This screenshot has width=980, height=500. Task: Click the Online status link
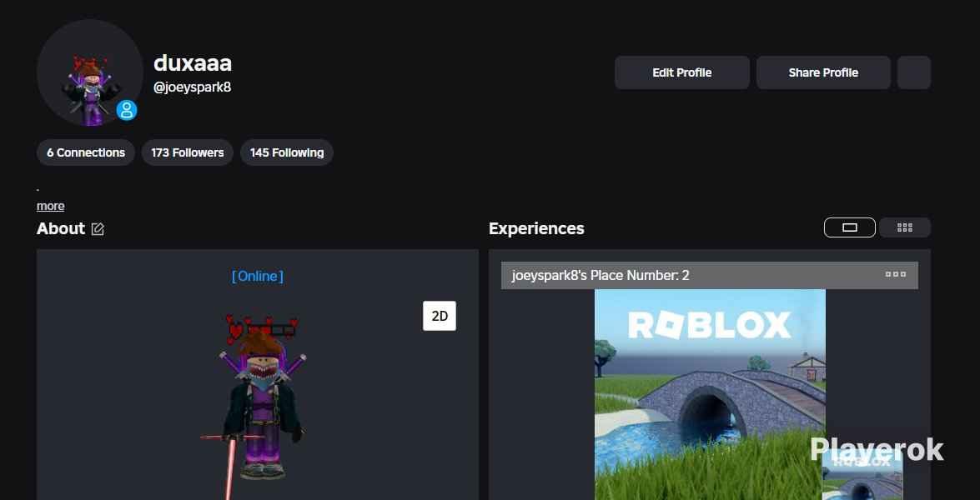click(x=257, y=276)
